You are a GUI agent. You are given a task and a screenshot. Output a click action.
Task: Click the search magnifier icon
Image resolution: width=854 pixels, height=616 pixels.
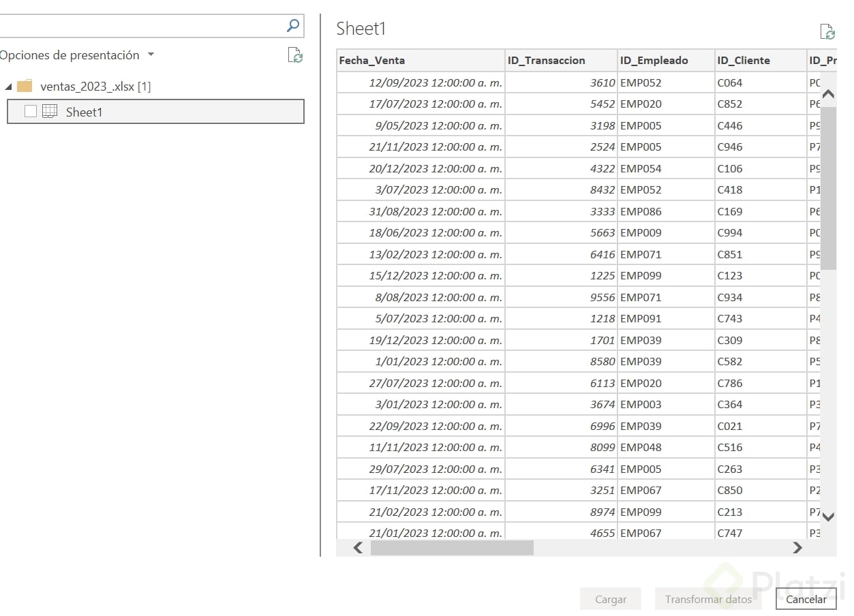tap(293, 26)
